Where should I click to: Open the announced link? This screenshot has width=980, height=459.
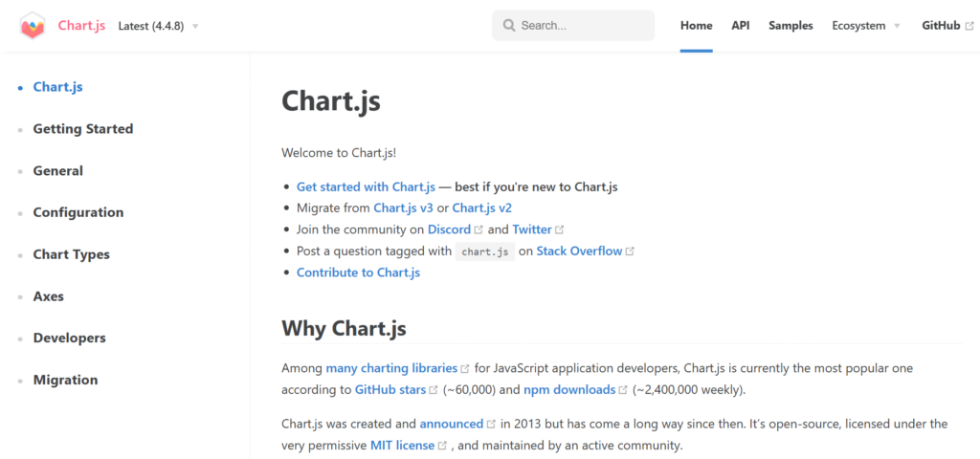[452, 424]
